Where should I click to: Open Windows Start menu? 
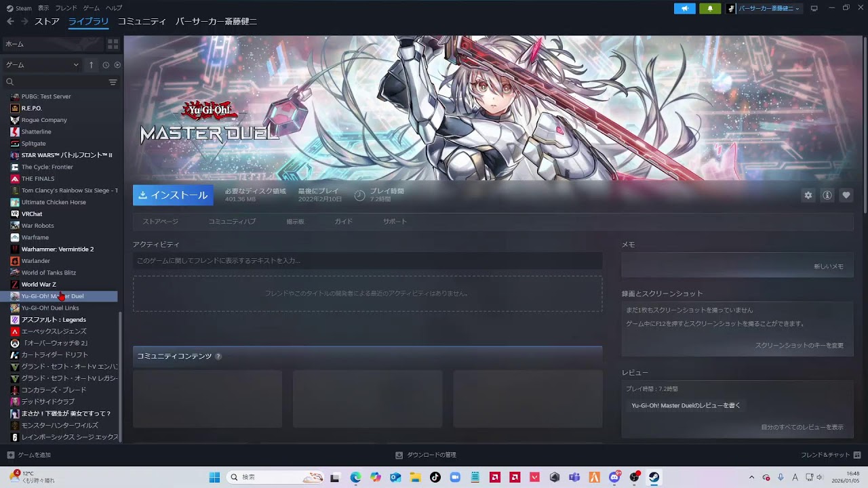(214, 477)
